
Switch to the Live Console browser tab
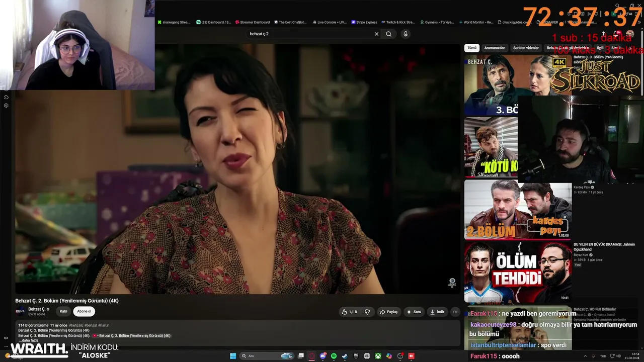point(330,22)
